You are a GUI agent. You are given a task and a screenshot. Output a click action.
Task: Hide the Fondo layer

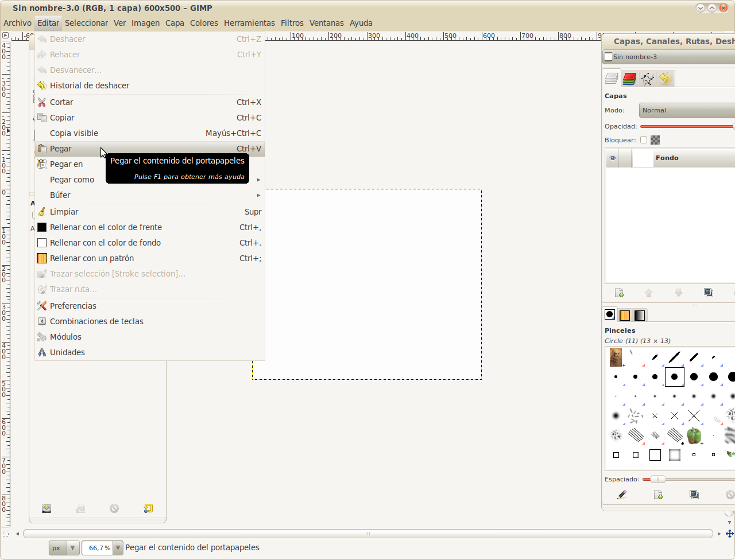tap(612, 158)
